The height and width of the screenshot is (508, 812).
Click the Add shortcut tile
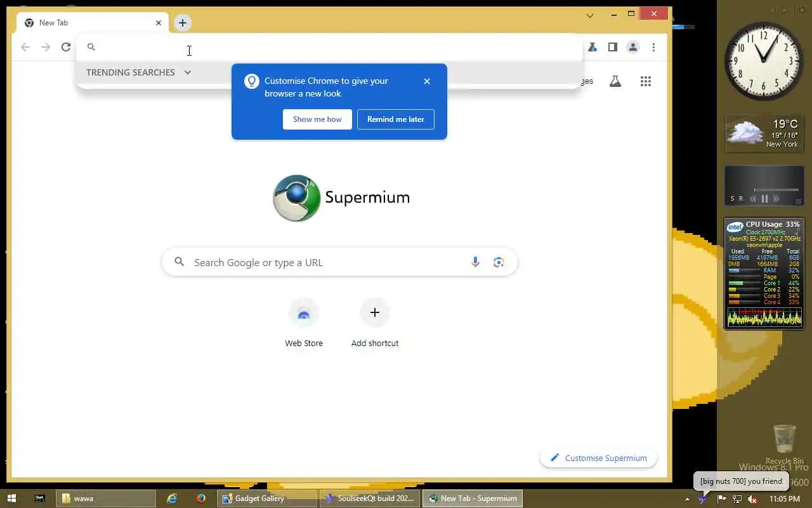pos(375,324)
